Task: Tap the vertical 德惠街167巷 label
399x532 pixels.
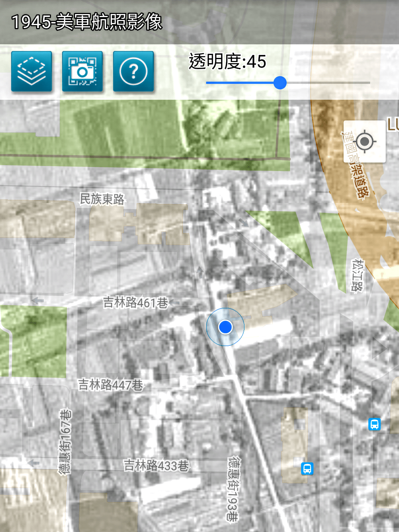Action: [65, 441]
